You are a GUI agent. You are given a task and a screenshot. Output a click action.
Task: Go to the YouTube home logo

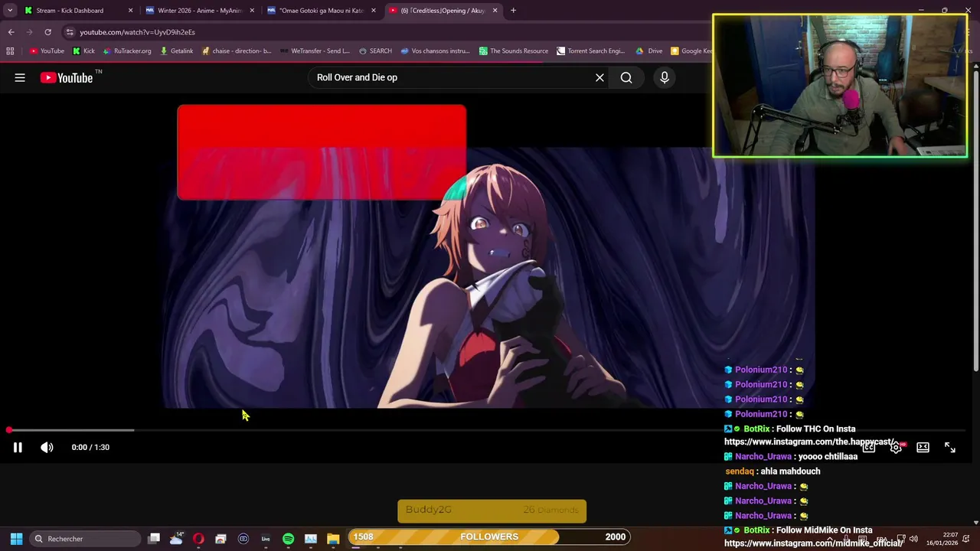[67, 77]
